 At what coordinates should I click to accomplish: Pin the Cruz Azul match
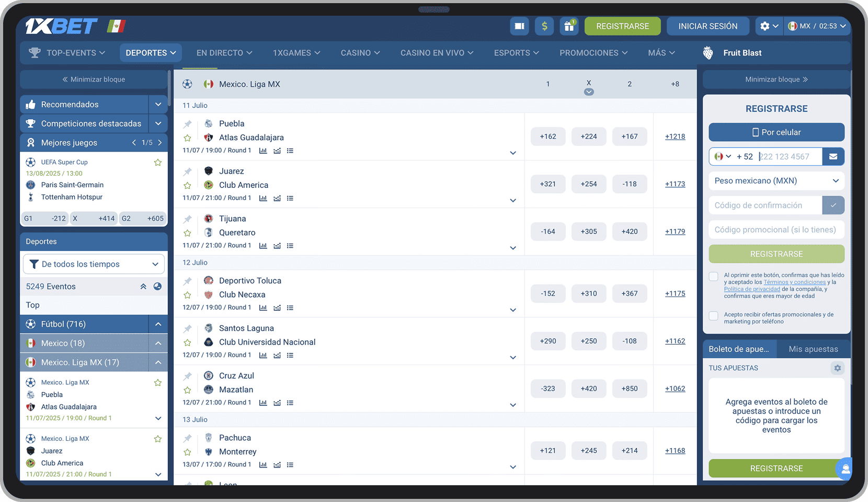click(x=187, y=376)
